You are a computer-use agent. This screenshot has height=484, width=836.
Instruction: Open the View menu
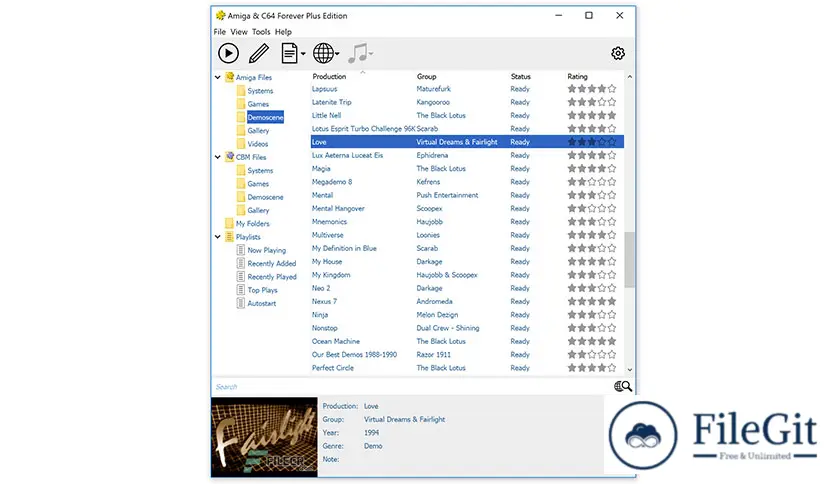coord(239,32)
